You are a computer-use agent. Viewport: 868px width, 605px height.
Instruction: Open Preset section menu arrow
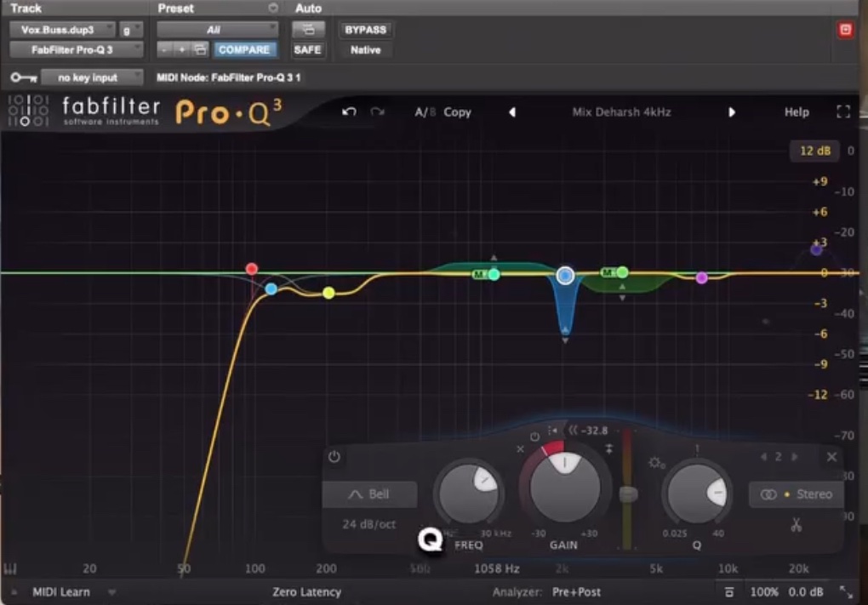(x=273, y=8)
